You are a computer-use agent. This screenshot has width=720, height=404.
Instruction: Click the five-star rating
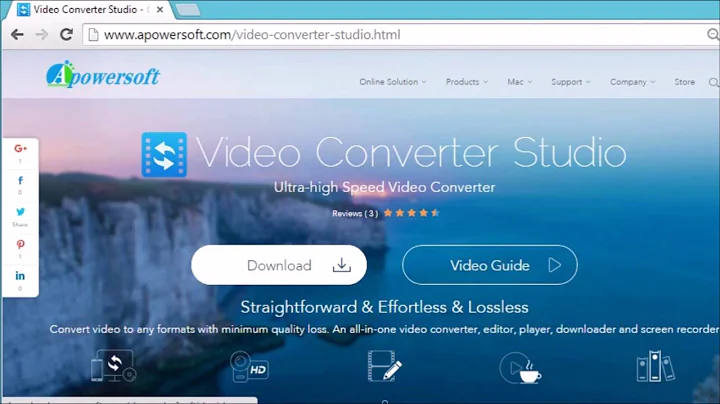click(x=411, y=213)
